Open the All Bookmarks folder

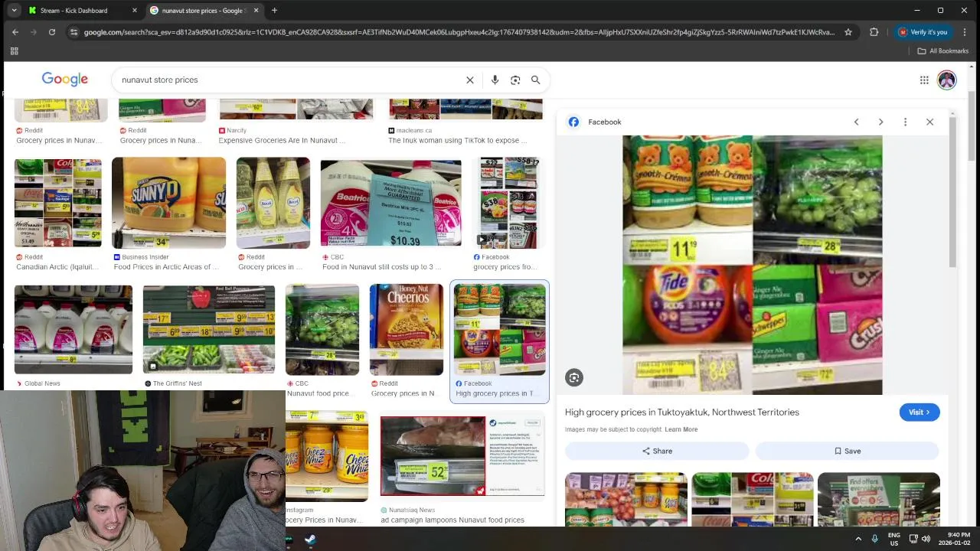(943, 51)
